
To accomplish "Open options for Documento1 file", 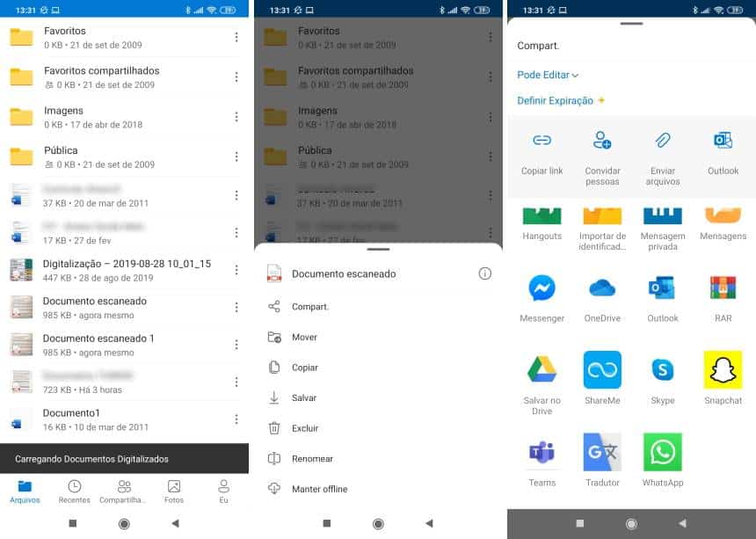I will (x=236, y=419).
